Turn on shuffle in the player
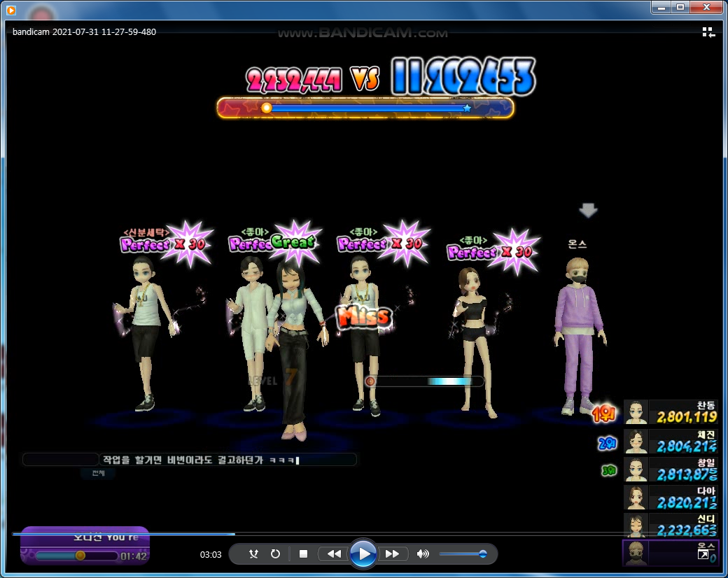Image resolution: width=728 pixels, height=578 pixels. point(253,554)
